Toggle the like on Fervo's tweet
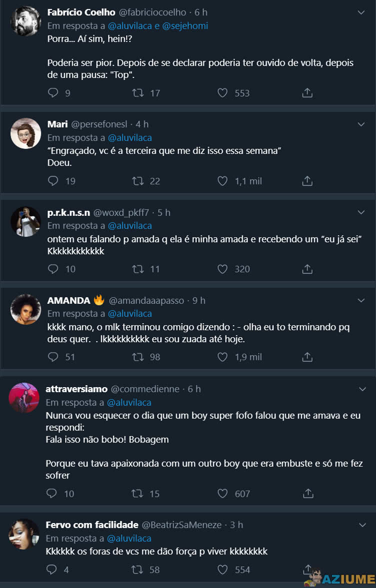 coord(222,570)
